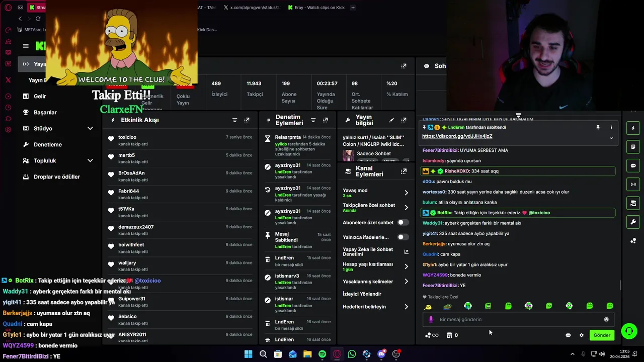Image resolution: width=644 pixels, height=362 pixels.
Task: Open Yavaş mod settings arrow
Action: point(406,193)
